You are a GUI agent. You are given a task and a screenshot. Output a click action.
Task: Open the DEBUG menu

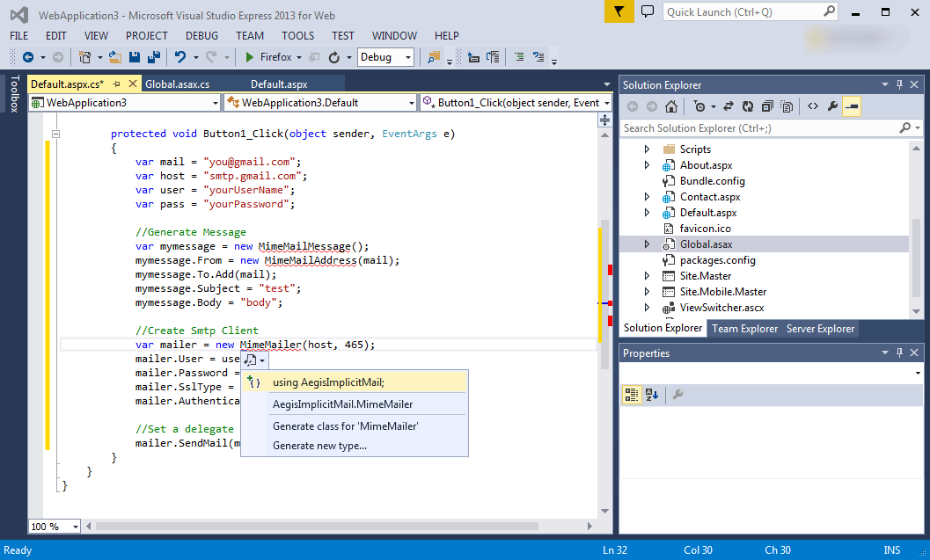(x=201, y=35)
